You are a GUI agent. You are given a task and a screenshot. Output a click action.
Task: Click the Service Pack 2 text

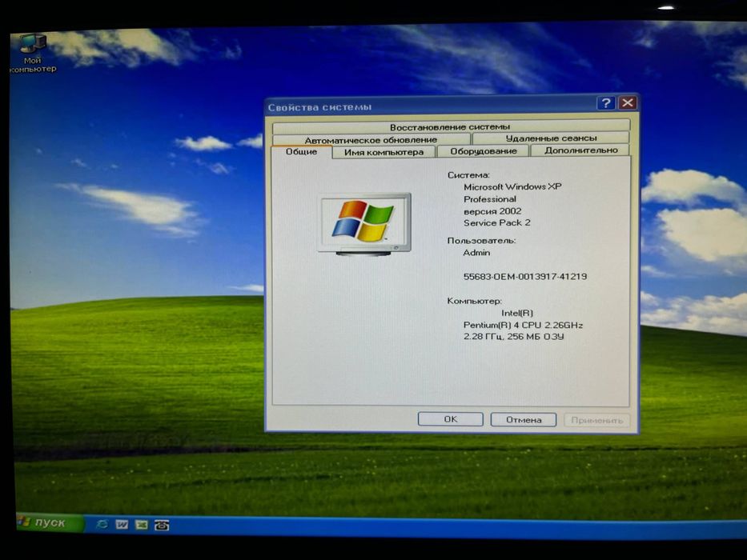497,222
